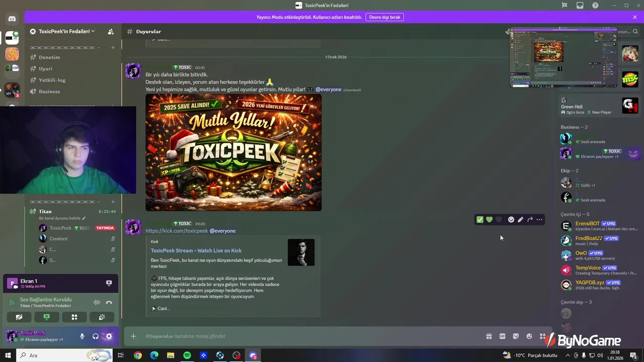Open GIF picker in message bar
This screenshot has width=644, height=362.
pyautogui.click(x=502, y=336)
